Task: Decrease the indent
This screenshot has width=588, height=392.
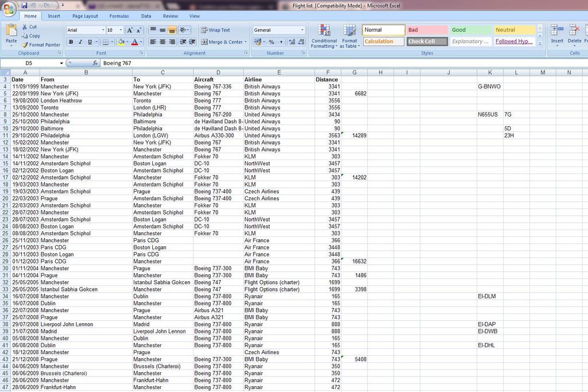Action: [x=183, y=42]
